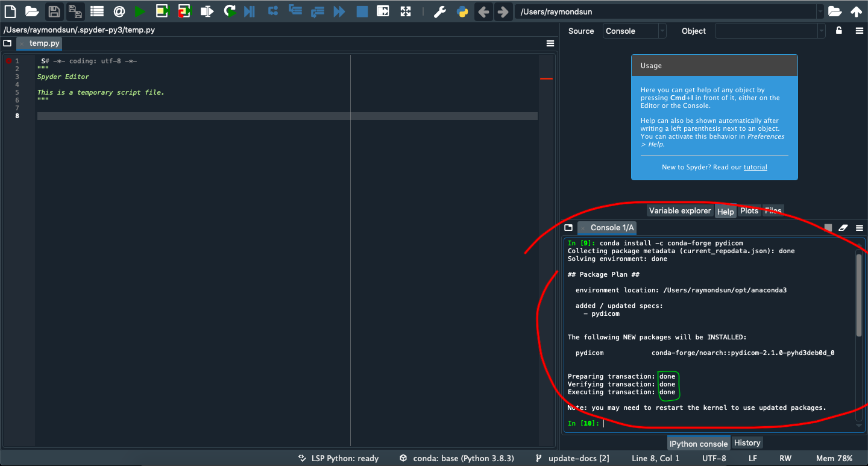
Task: Go forward to next cursor position
Action: pyautogui.click(x=503, y=11)
